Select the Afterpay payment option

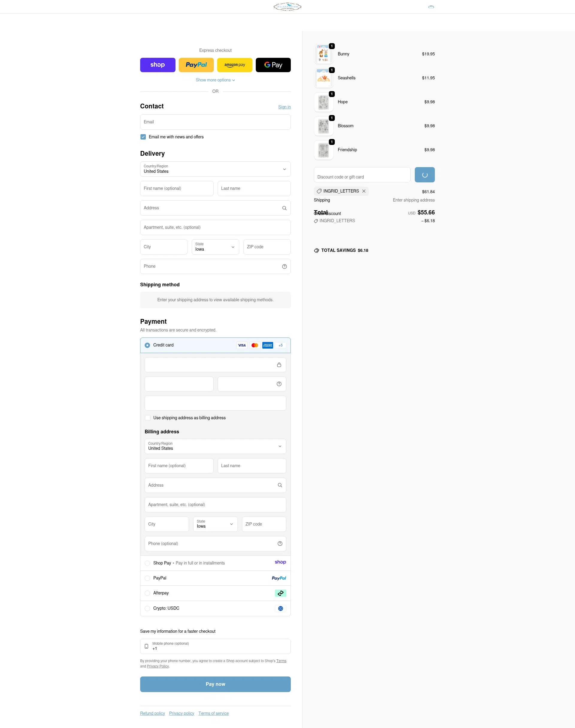tap(147, 593)
